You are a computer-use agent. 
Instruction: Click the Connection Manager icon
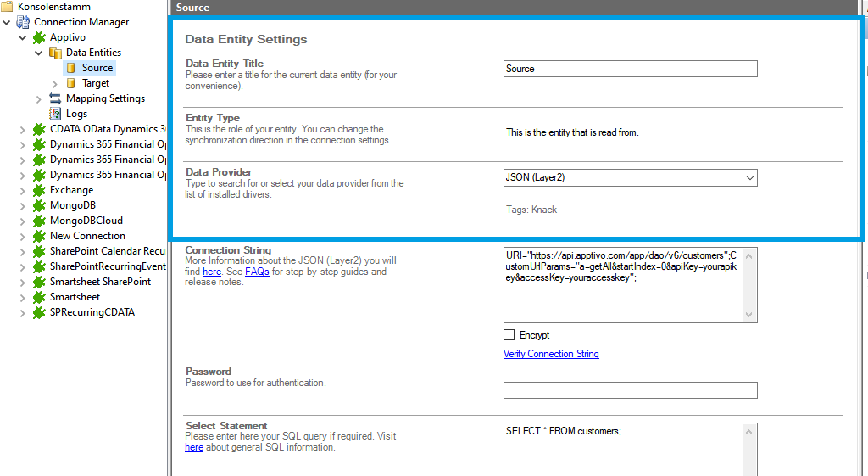(23, 22)
